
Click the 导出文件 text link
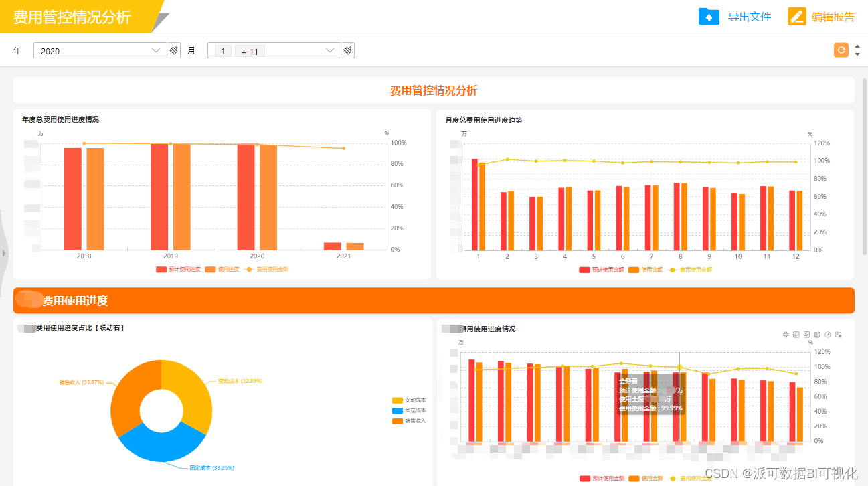pyautogui.click(x=750, y=17)
